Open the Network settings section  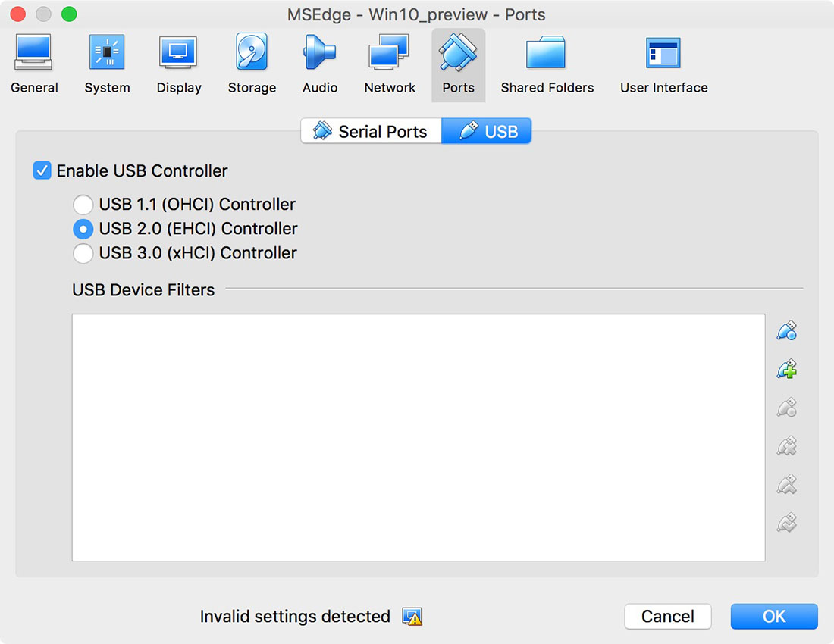[x=390, y=65]
